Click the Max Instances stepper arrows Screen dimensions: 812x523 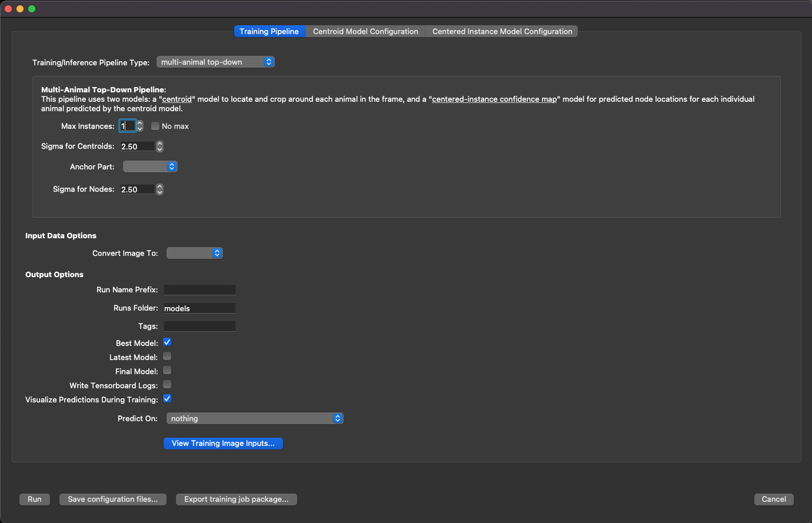[x=140, y=126]
